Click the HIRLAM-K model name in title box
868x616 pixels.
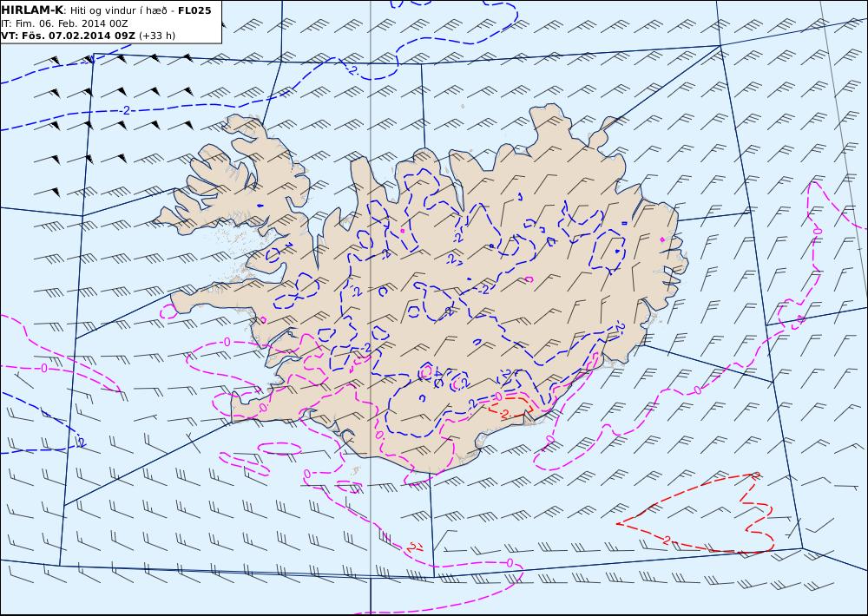pyautogui.click(x=32, y=10)
